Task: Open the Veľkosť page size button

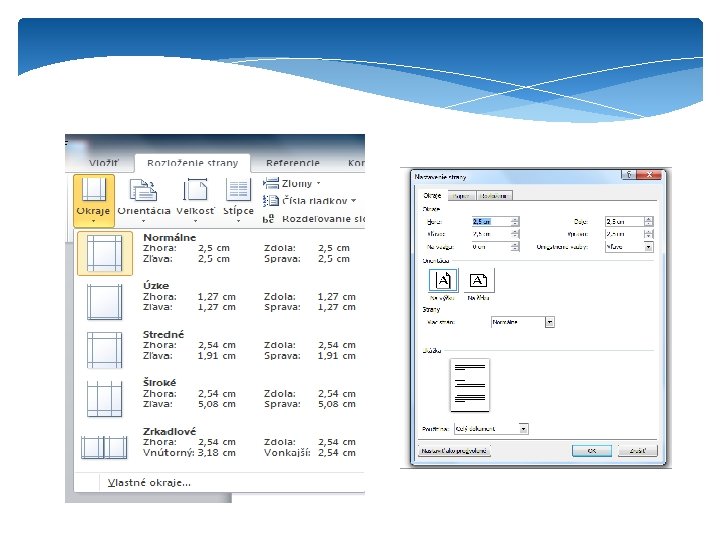Action: click(x=195, y=201)
